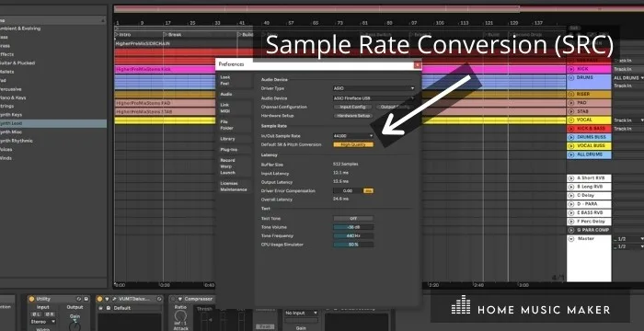This screenshot has height=331, width=644.
Task: Open the Licenses Maintenance preferences tab
Action: coord(234,187)
